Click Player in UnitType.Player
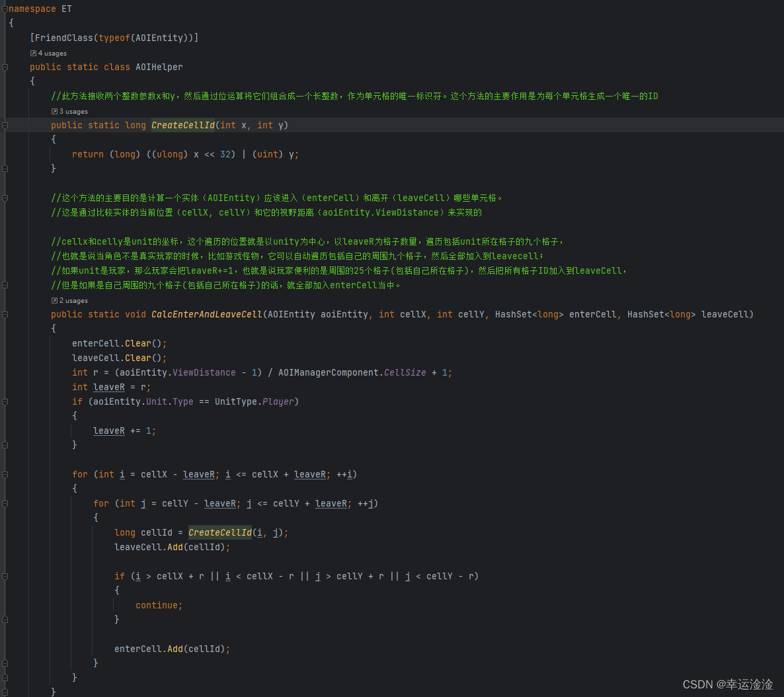 [278, 401]
